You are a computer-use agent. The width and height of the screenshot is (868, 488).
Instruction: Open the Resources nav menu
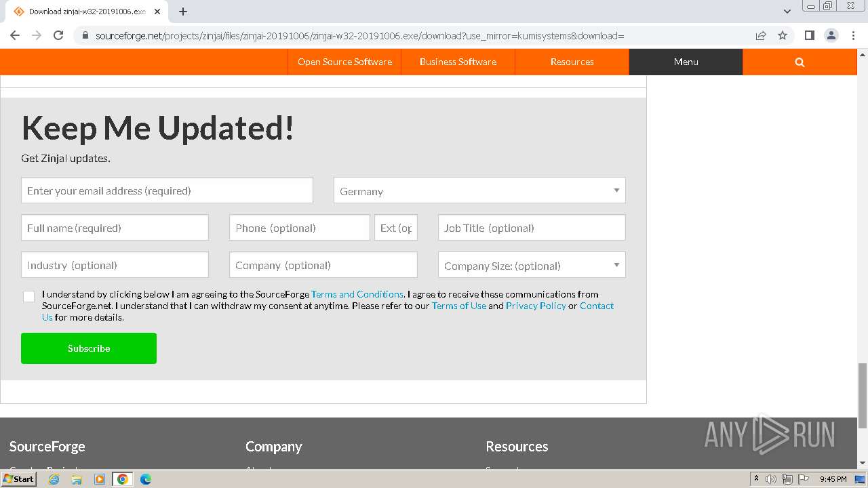tap(572, 62)
